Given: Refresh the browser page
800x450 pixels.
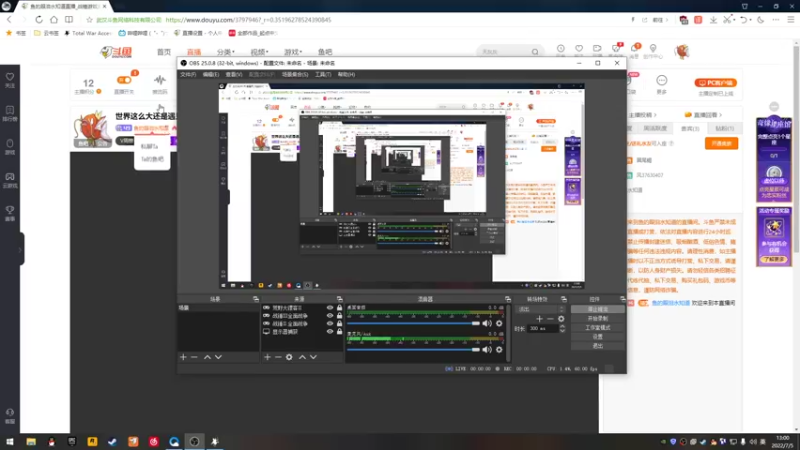Looking at the screenshot, I should coord(39,19).
